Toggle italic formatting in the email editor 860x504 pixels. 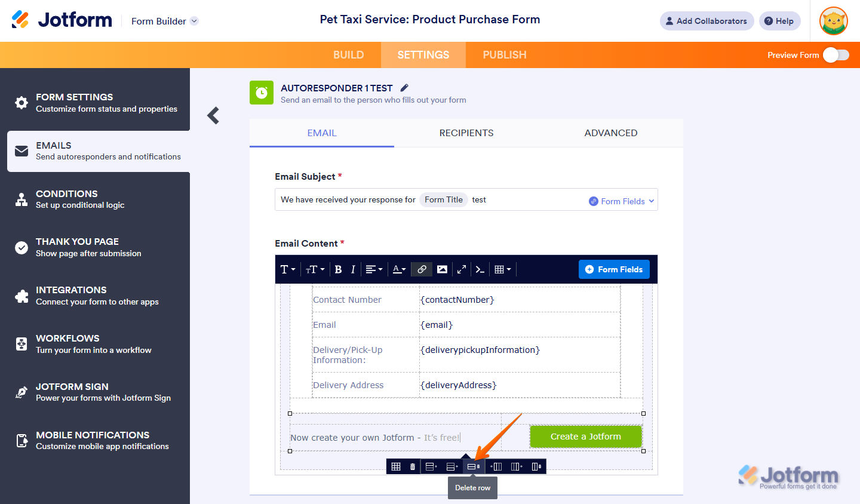(x=353, y=269)
